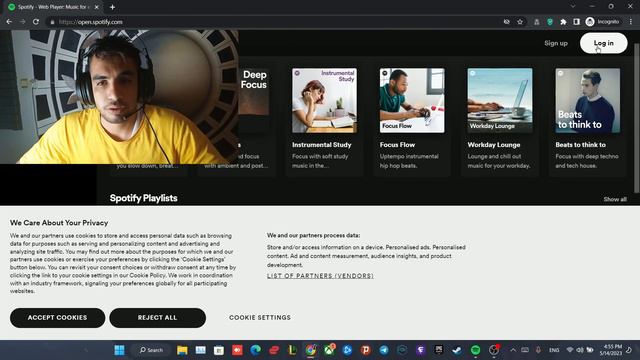Open the Focus Flow playlist cover

tap(412, 100)
